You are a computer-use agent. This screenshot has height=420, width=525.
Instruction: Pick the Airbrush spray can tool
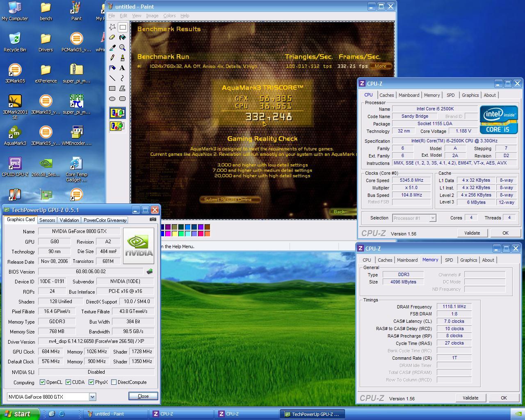pos(112,68)
